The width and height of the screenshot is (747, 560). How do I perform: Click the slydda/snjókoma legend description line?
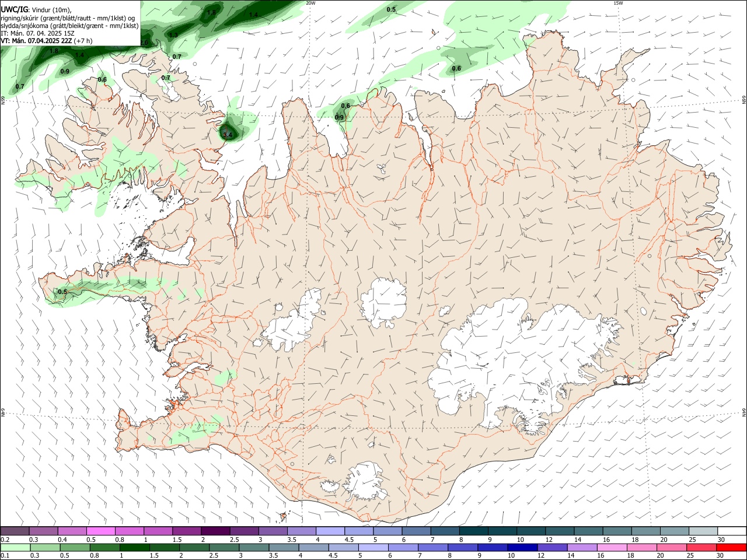point(69,26)
